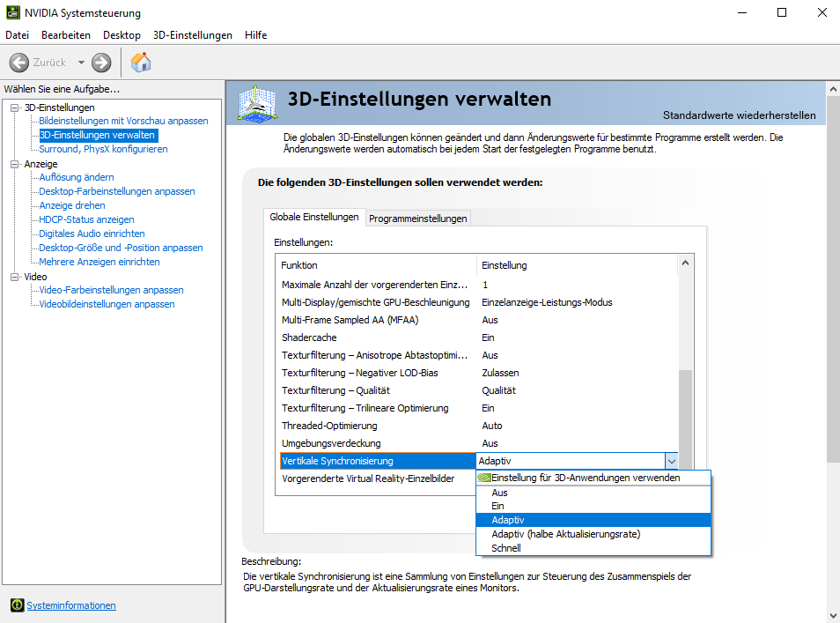This screenshot has width=840, height=623.
Task: Open the Bearbeiten menu
Action: (x=66, y=35)
